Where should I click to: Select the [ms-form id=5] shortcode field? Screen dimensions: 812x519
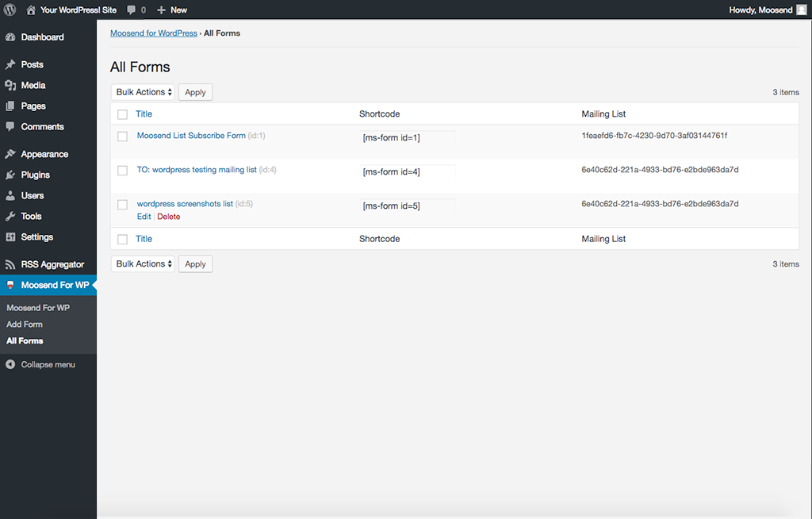[408, 206]
